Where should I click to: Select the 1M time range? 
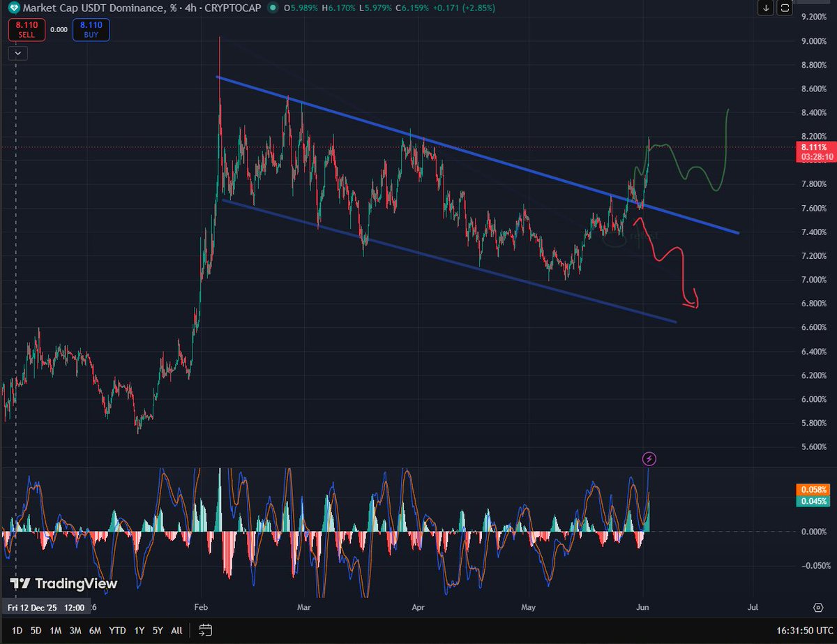pyautogui.click(x=55, y=630)
